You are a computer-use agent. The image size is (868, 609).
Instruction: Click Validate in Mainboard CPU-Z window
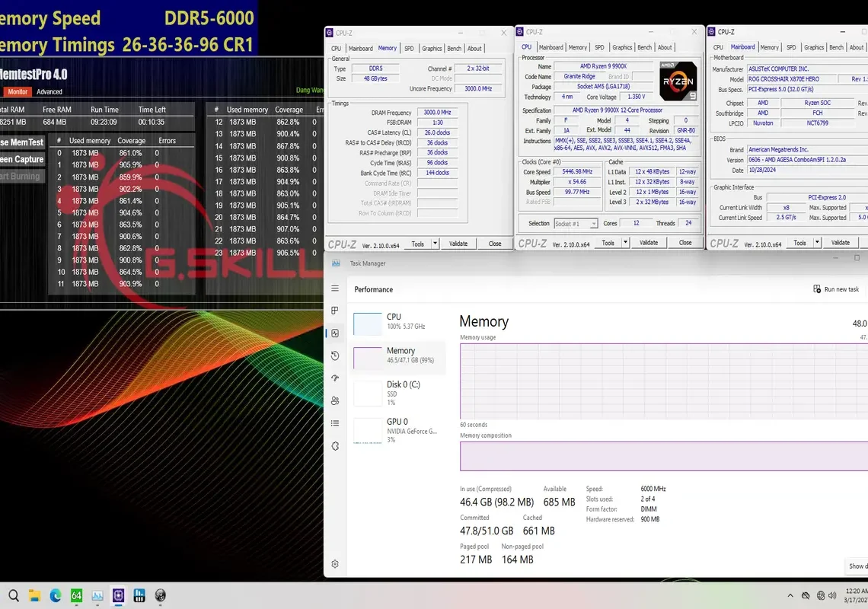[x=841, y=243]
